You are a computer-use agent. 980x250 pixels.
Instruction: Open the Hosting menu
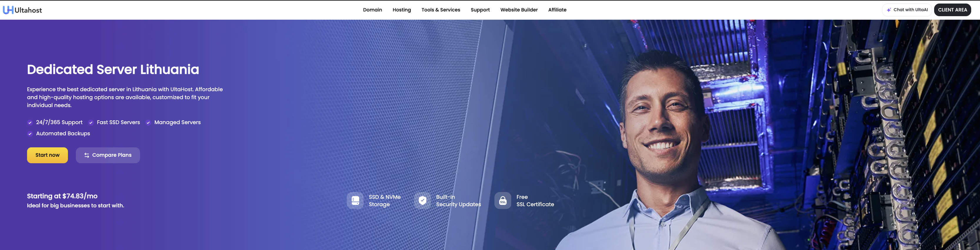point(402,10)
